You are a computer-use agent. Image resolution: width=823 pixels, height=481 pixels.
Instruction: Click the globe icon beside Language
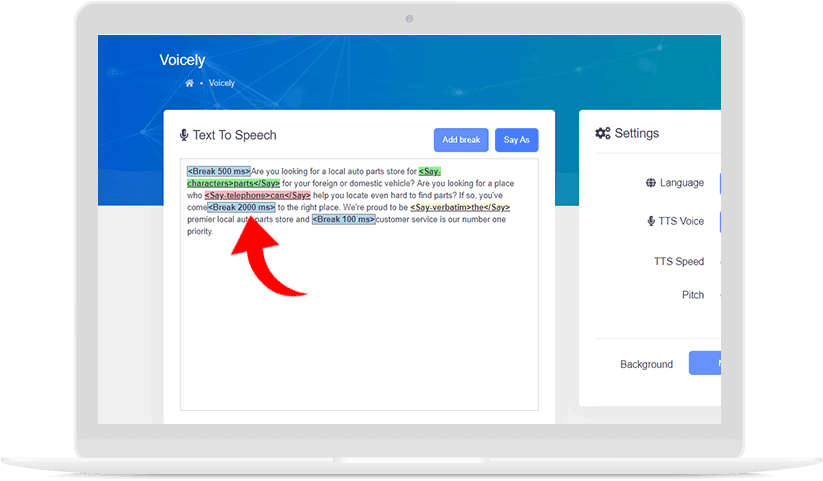pos(651,183)
